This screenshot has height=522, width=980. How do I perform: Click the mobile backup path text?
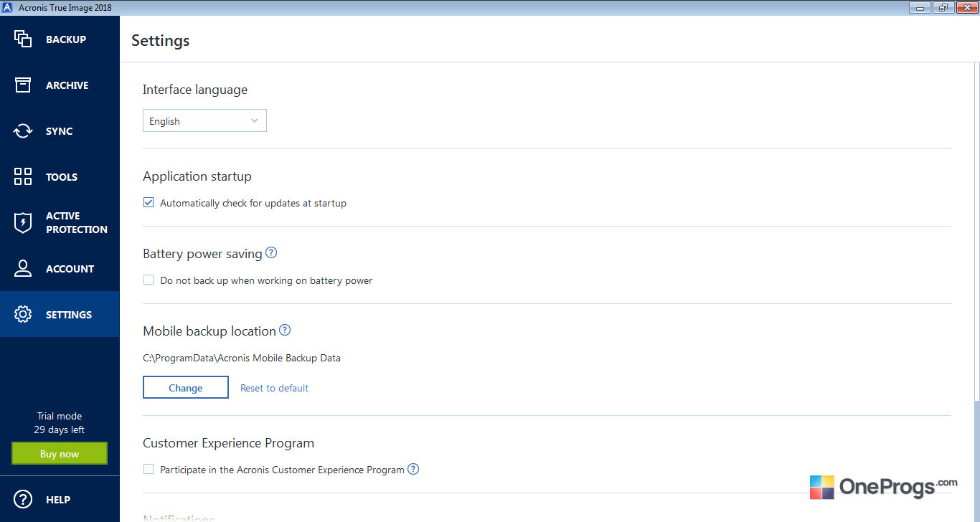coord(242,358)
